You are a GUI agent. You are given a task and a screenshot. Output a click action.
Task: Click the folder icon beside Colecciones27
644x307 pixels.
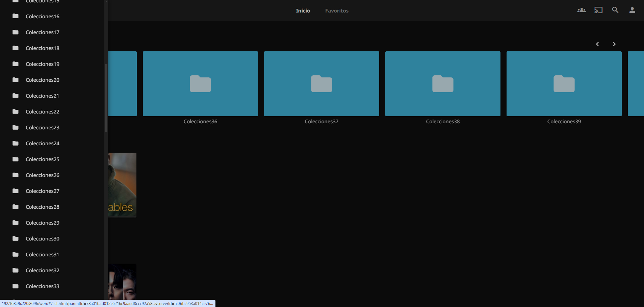click(16, 191)
